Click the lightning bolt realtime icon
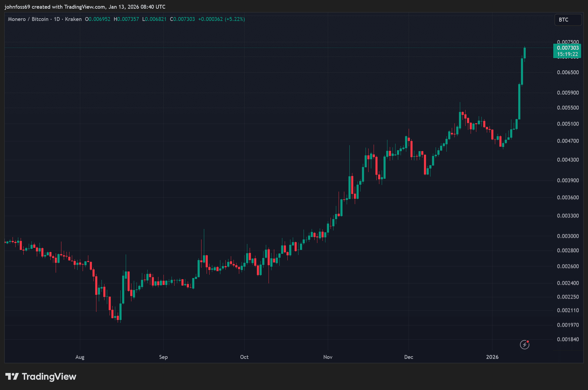This screenshot has width=588, height=390. [524, 345]
